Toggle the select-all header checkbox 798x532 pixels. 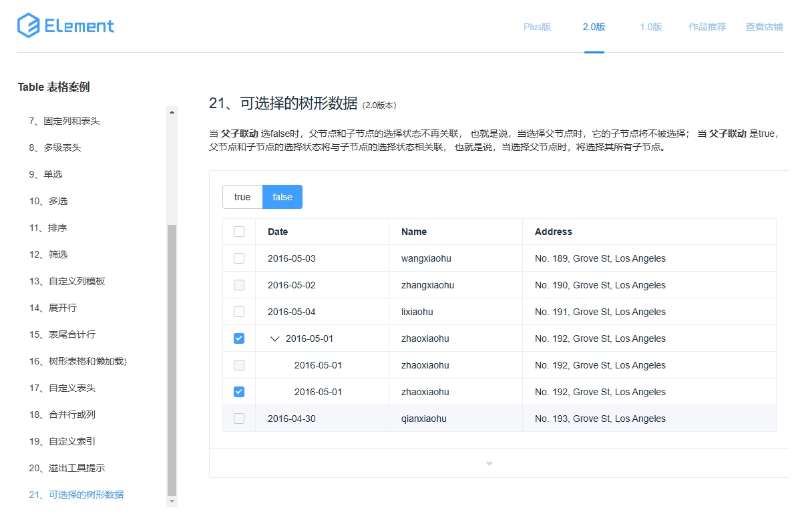click(x=239, y=232)
